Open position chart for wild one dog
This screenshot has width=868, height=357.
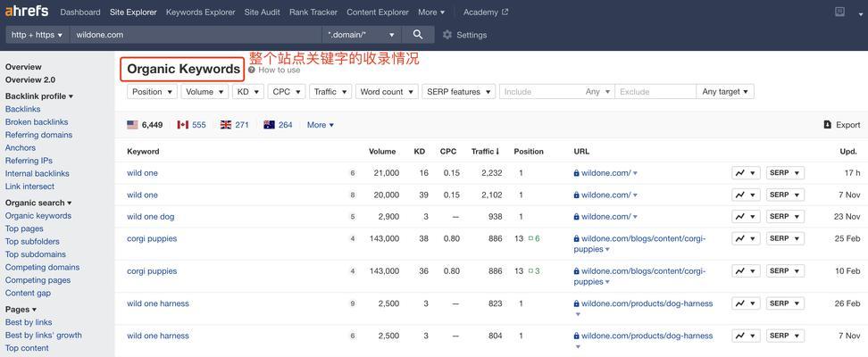point(745,216)
